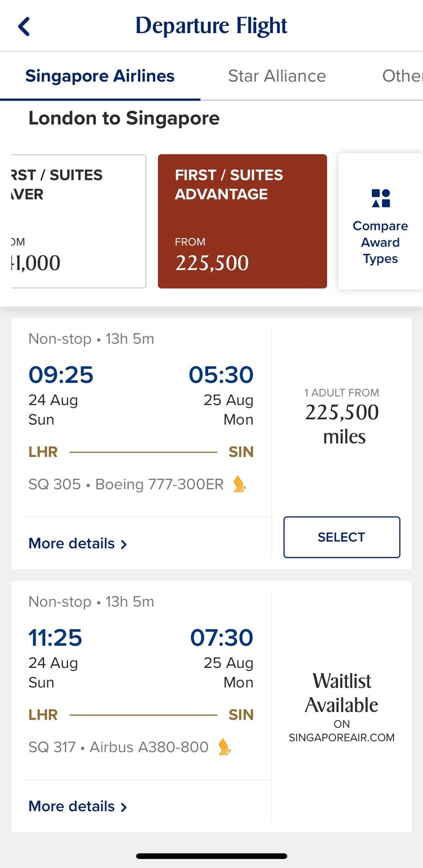Image resolution: width=423 pixels, height=868 pixels.
Task: Select the Singapore Airlines tab
Action: coord(100,76)
